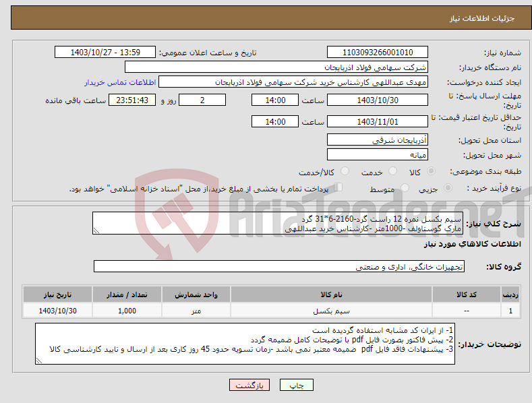Click the announcement date field 1403/10/27 - 13:59

tap(105, 53)
